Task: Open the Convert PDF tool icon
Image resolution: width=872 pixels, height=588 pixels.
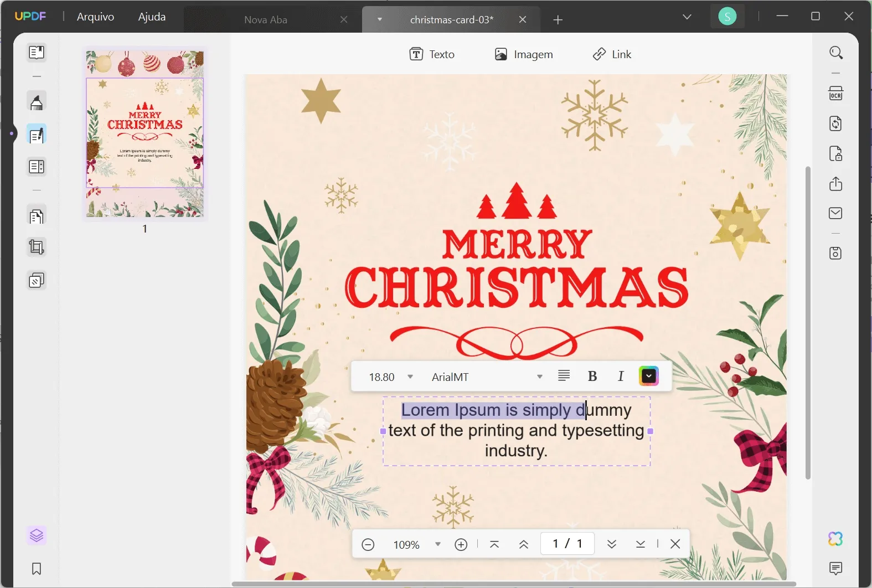Action: coord(836,123)
